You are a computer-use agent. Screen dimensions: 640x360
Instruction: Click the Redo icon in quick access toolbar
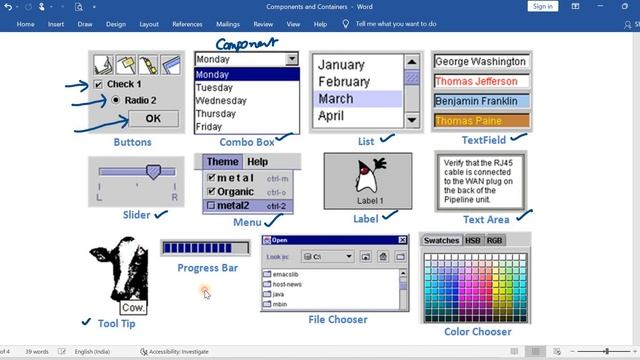coord(28,7)
